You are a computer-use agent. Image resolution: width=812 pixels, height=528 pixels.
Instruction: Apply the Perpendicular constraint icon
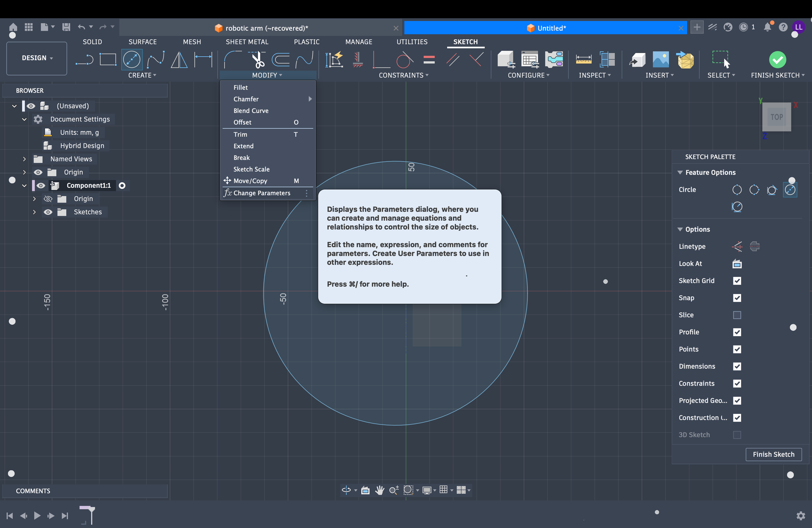coord(476,60)
